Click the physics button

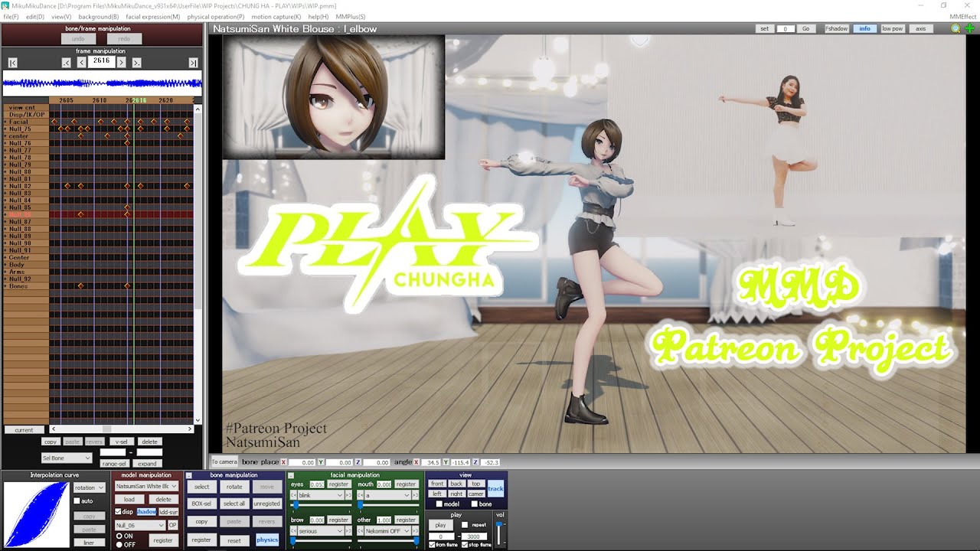pyautogui.click(x=267, y=540)
